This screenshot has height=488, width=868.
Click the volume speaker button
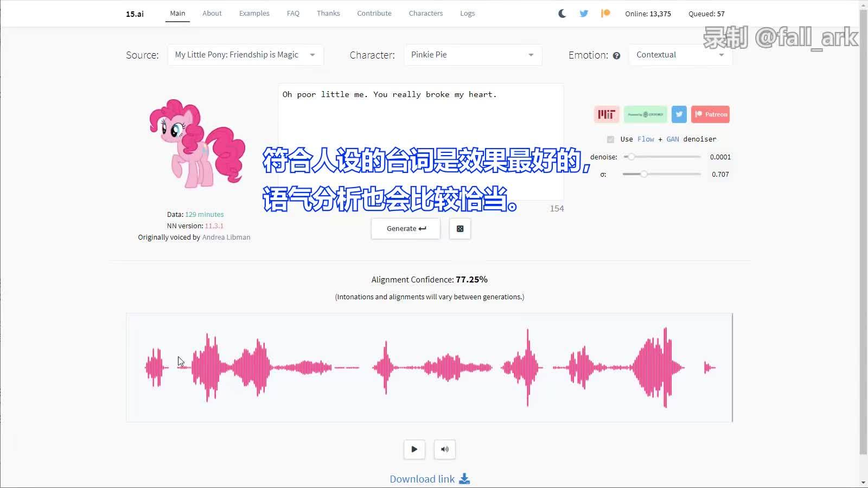[x=445, y=449]
